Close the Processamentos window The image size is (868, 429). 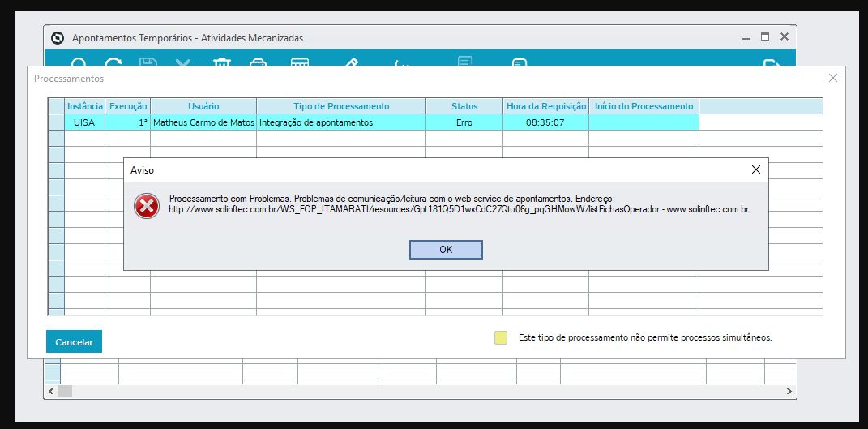click(832, 78)
